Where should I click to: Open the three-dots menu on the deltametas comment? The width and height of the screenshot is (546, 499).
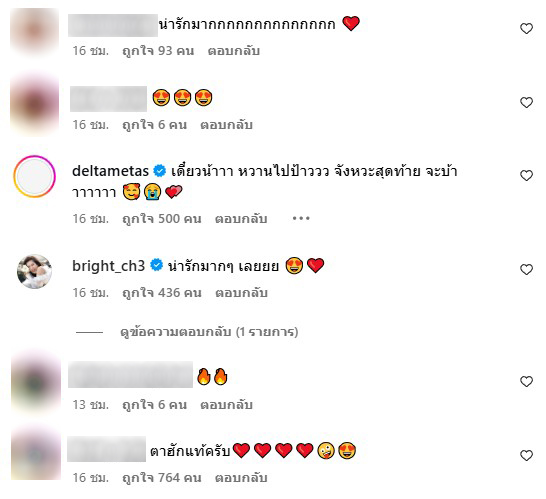tap(301, 219)
